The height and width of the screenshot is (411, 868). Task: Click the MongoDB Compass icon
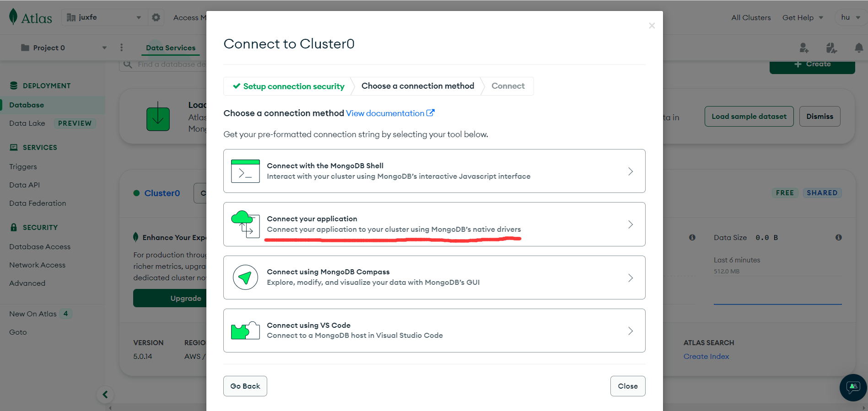click(245, 278)
